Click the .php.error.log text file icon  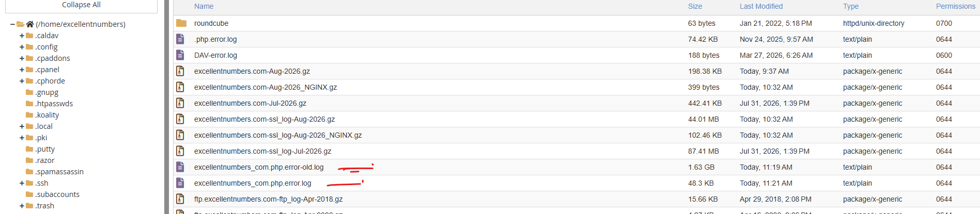pyautogui.click(x=180, y=39)
